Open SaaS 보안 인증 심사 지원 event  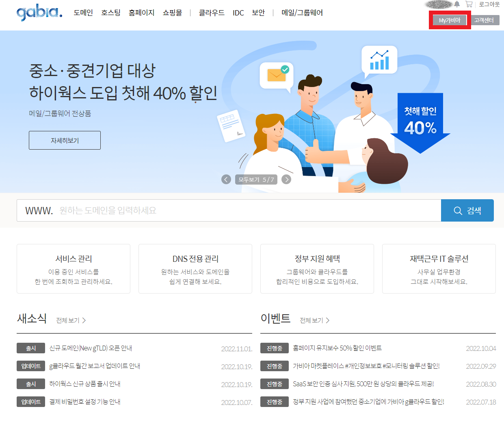363,384
